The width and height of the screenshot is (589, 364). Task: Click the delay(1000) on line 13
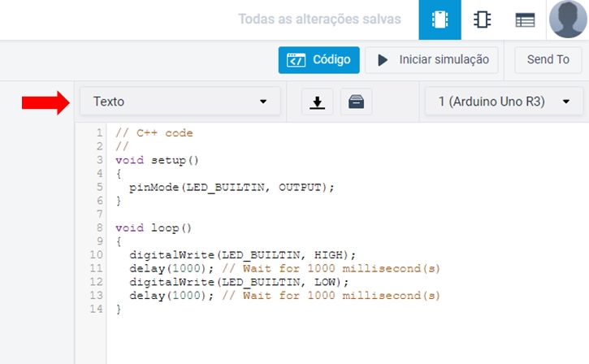(171, 296)
